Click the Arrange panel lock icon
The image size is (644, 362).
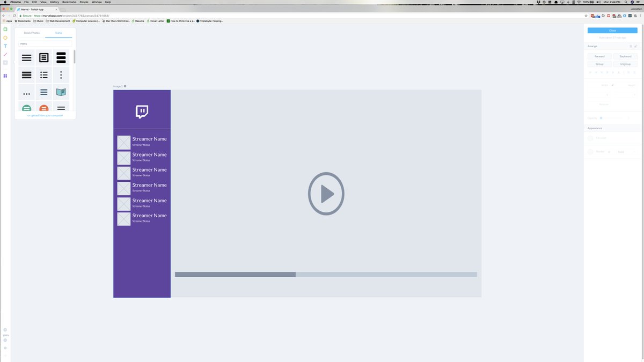(x=635, y=46)
